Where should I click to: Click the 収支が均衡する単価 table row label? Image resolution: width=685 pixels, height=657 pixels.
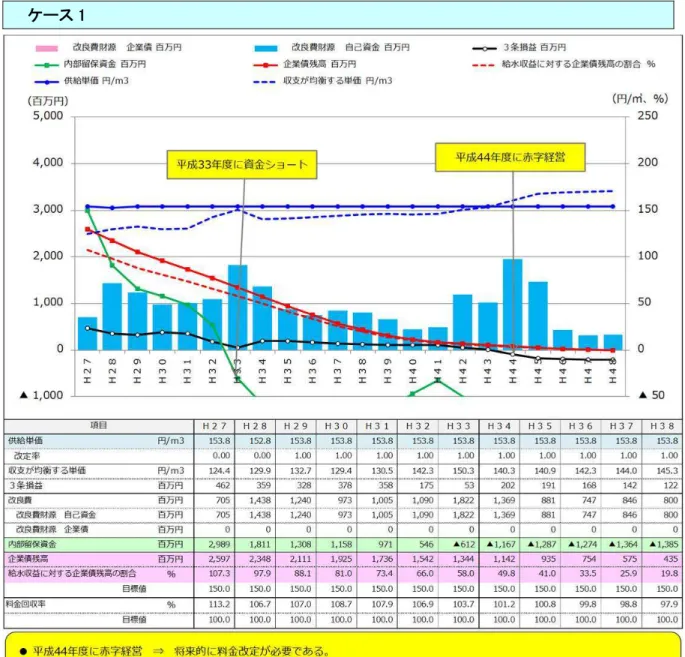[x=47, y=470]
